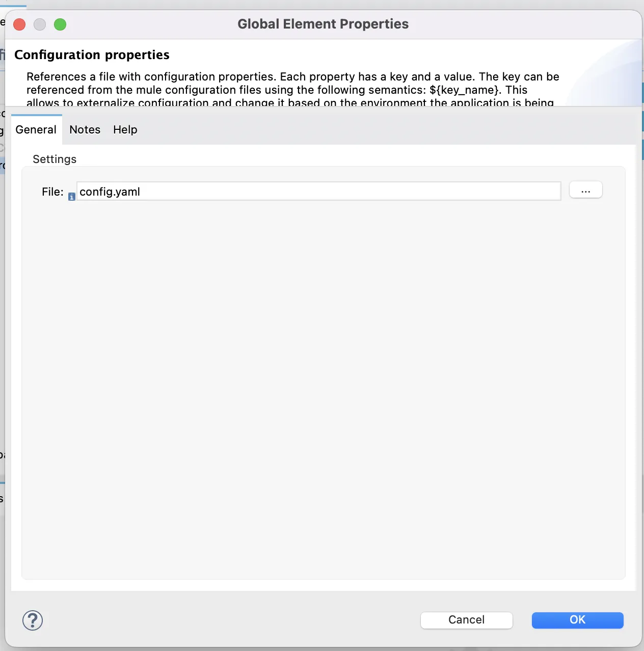Viewport: 644px width, 651px height.
Task: Click the configuration properties description text
Action: point(293,90)
